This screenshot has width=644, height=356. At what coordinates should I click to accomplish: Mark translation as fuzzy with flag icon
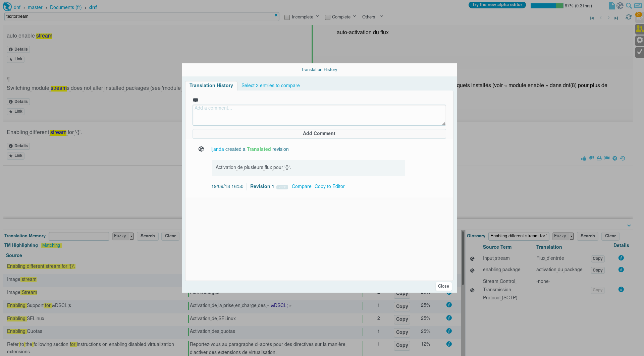click(x=607, y=158)
